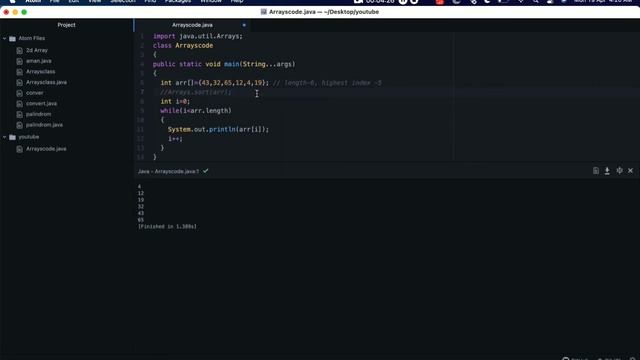The width and height of the screenshot is (640, 360).
Task: Click the 'public static void main' line
Action: point(224,64)
